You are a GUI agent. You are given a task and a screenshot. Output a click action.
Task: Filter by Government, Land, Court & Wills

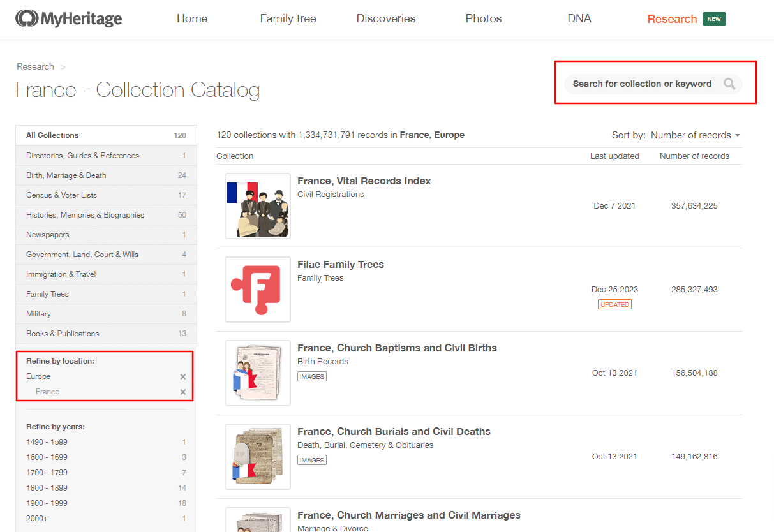(x=106, y=255)
